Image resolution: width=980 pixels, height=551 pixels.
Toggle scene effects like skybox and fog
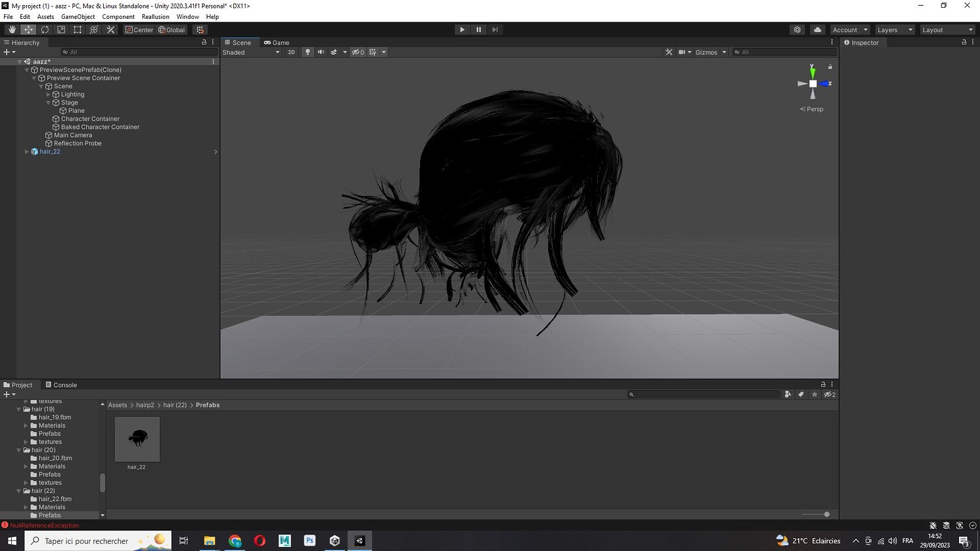coord(334,52)
